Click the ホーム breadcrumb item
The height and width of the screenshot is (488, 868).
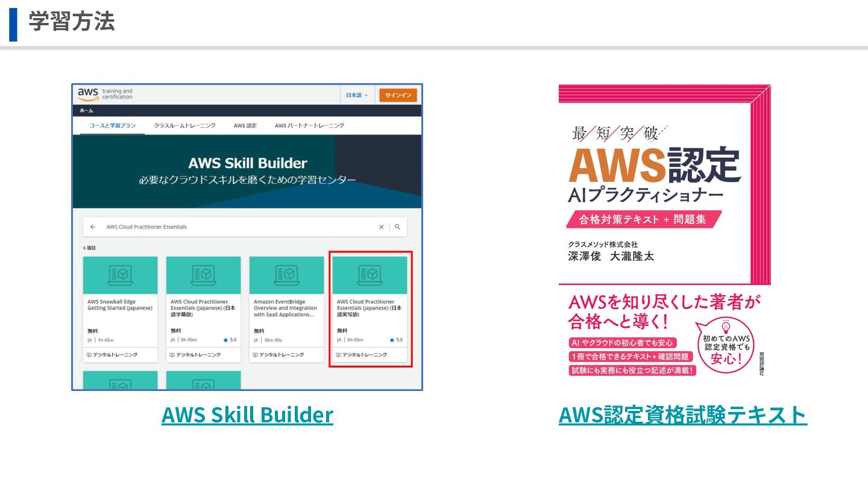86,111
